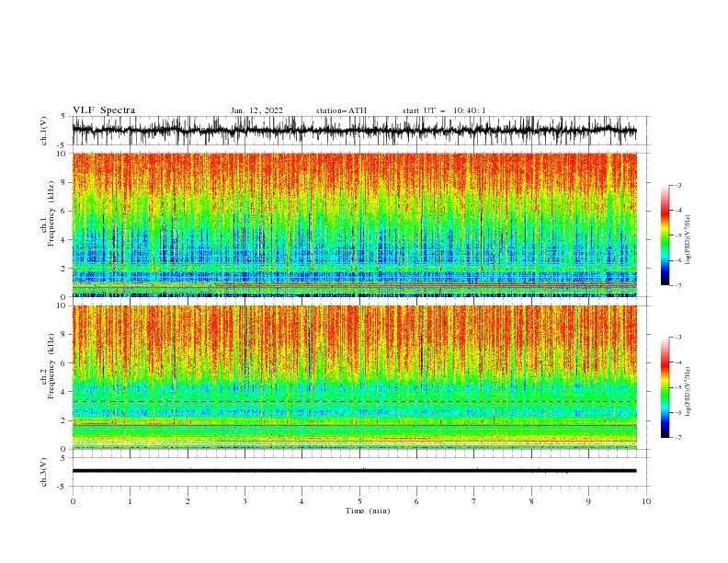Screen dimensions: 728x563
Task: Select the ch.2 color bar log(PSD) unit label
Action: [x=688, y=392]
